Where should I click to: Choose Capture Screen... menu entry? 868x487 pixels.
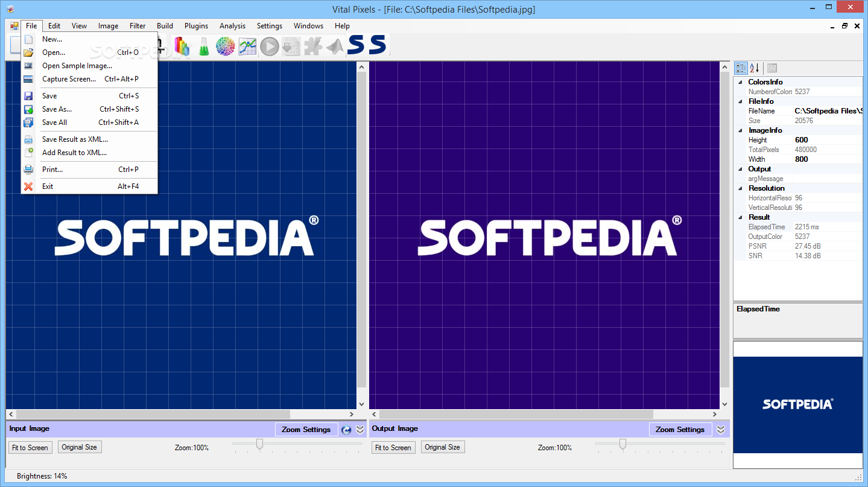pyautogui.click(x=89, y=79)
